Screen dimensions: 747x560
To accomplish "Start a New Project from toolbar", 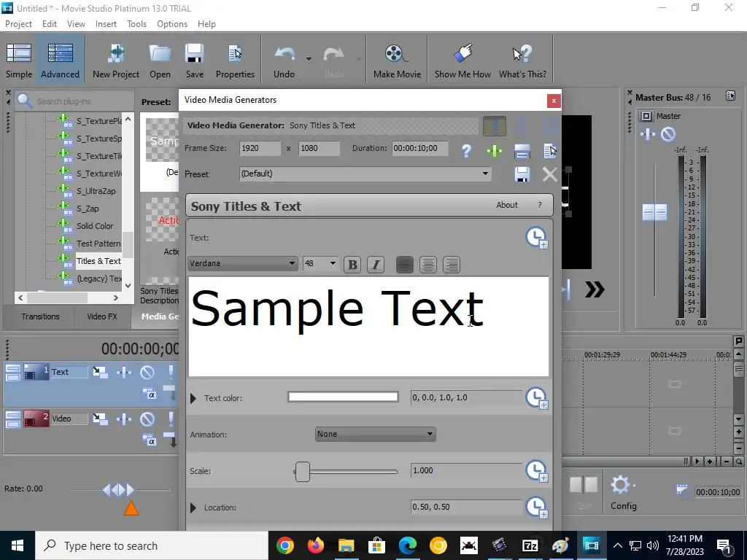I will 116,60.
